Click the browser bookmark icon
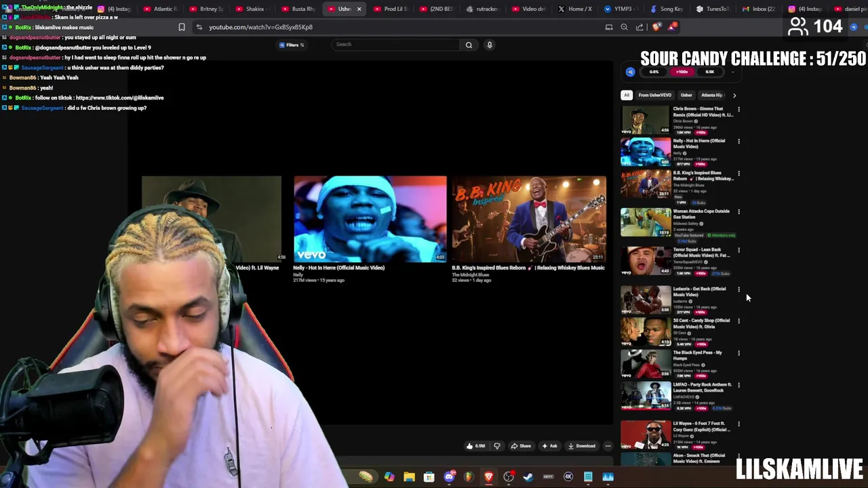This screenshot has height=488, width=868. tap(182, 27)
